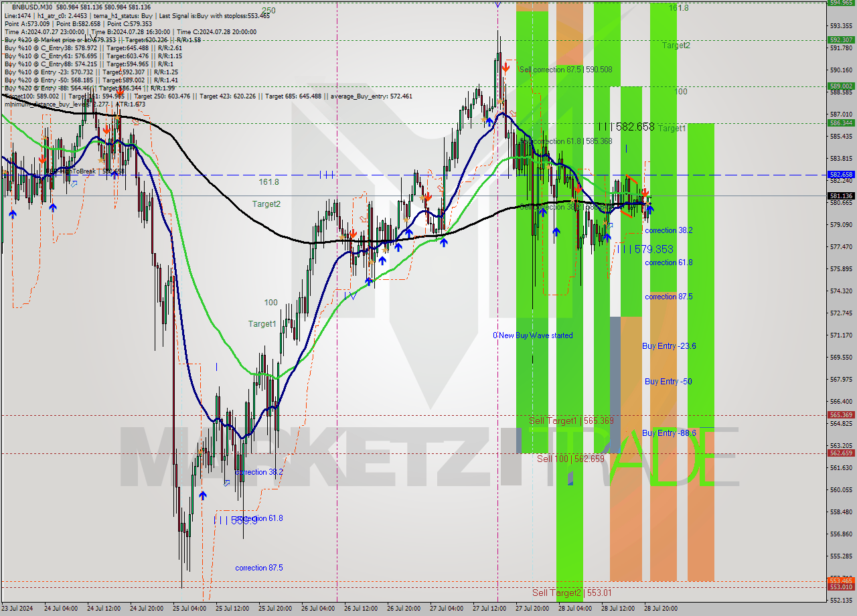The width and height of the screenshot is (857, 616).
Task: Select the Buy %10 @ C_Entry38 line
Action: (x=93, y=48)
